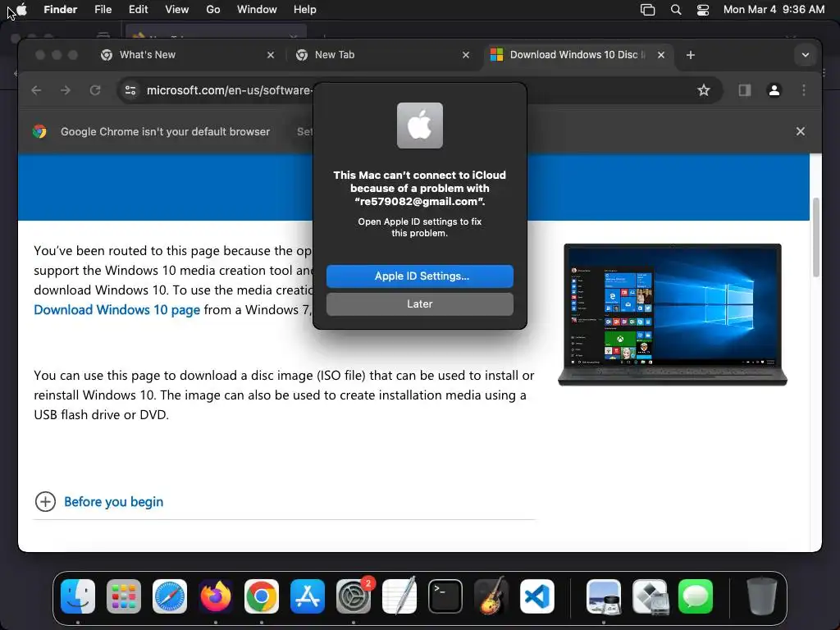This screenshot has width=840, height=630.
Task: Open Chrome side panel icon
Action: click(745, 90)
